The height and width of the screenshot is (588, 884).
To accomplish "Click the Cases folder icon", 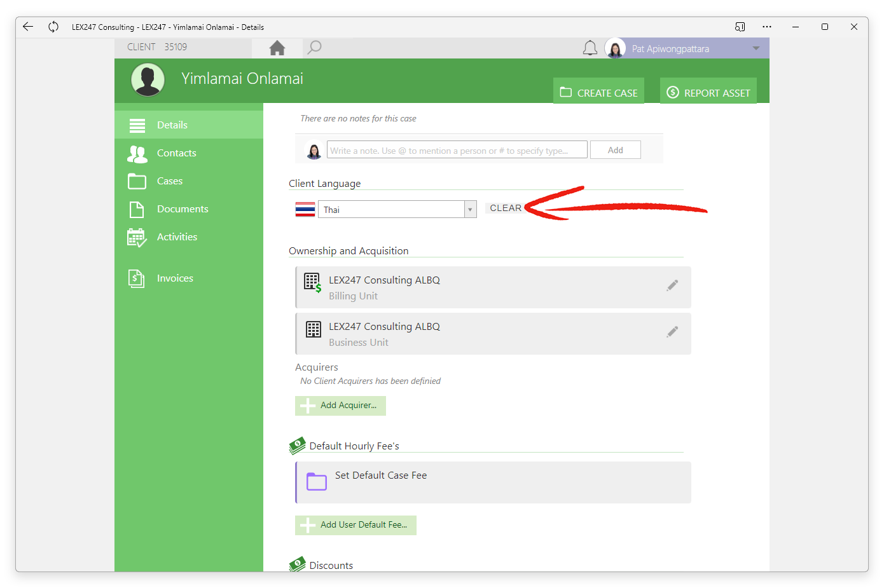I will (137, 181).
